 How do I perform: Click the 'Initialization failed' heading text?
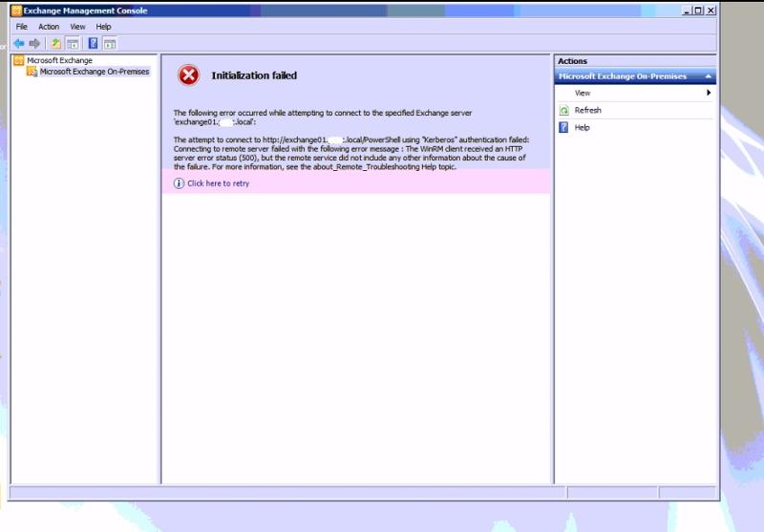coord(254,75)
